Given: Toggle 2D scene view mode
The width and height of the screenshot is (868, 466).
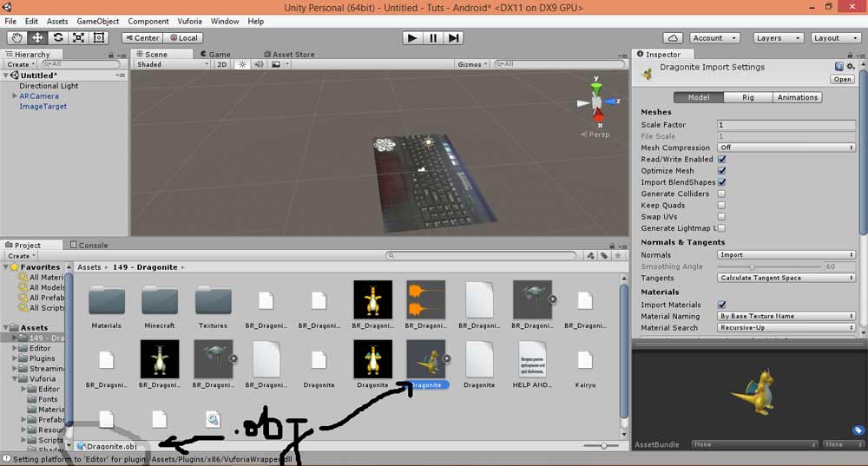Looking at the screenshot, I should pyautogui.click(x=222, y=64).
